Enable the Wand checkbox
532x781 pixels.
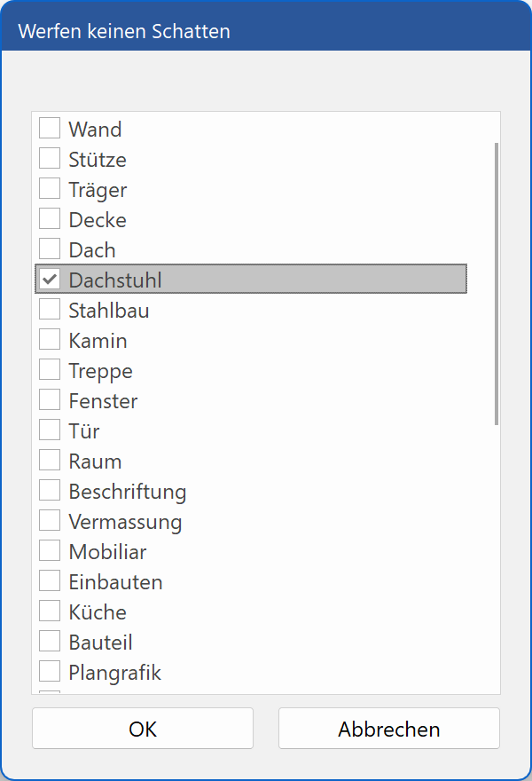coord(50,128)
